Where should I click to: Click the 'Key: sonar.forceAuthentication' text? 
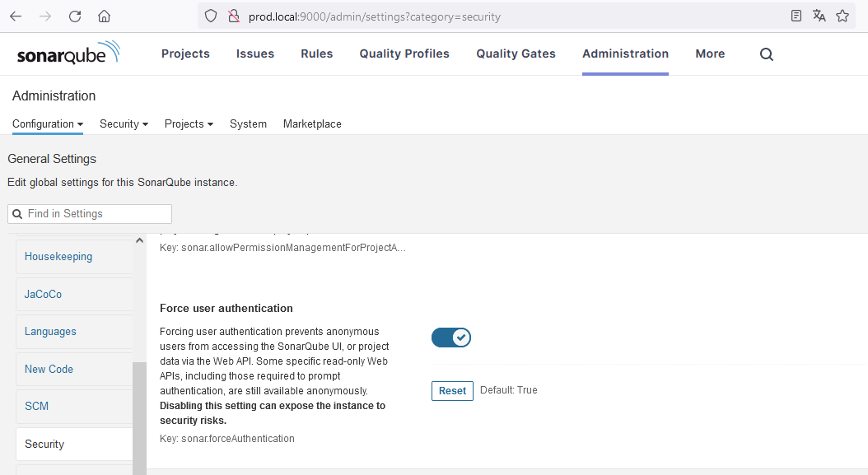pyautogui.click(x=227, y=439)
